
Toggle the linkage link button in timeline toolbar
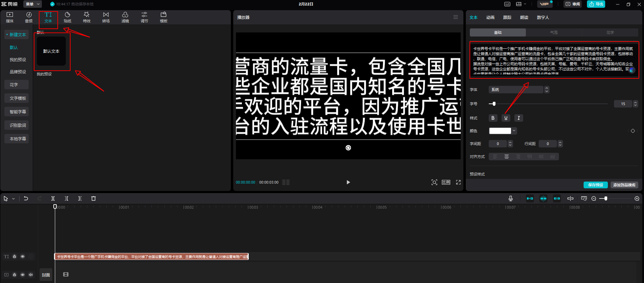pyautogui.click(x=557, y=198)
